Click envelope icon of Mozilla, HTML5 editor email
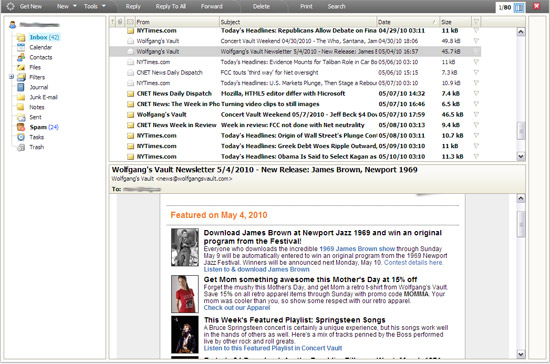Image resolution: width=550 pixels, height=364 pixels. [130, 94]
